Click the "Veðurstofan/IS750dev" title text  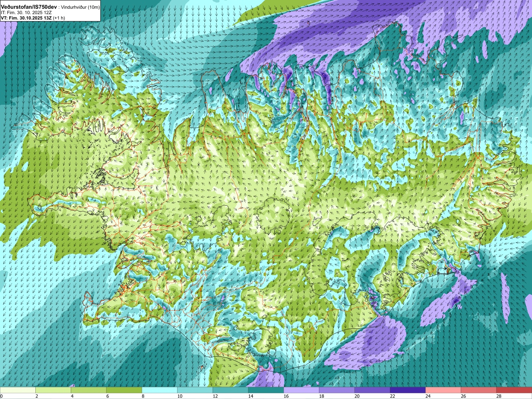pyautogui.click(x=29, y=7)
